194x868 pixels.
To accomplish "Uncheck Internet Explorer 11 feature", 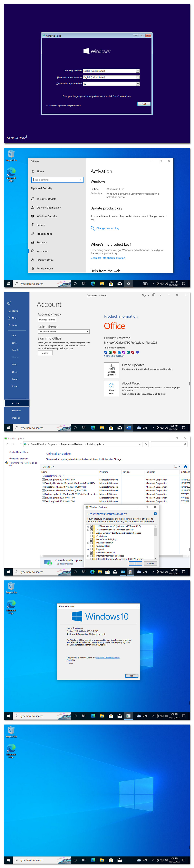I will (91, 552).
